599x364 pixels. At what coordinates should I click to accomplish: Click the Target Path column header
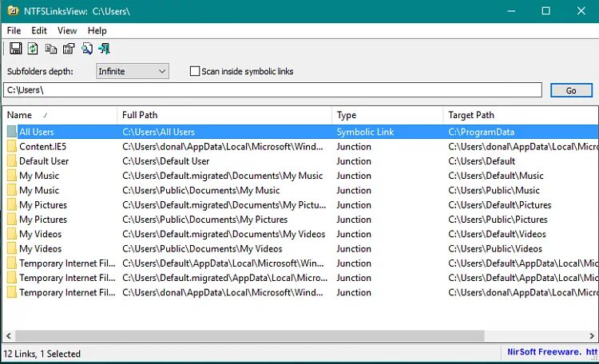521,115
